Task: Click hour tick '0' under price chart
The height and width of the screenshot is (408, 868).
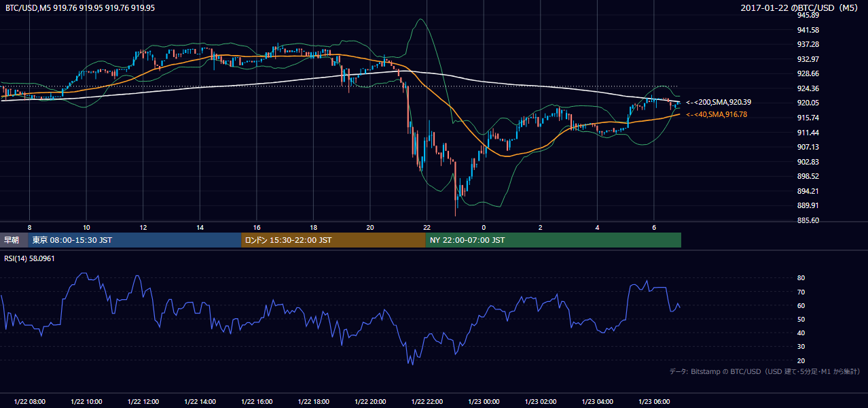Action: pos(483,227)
